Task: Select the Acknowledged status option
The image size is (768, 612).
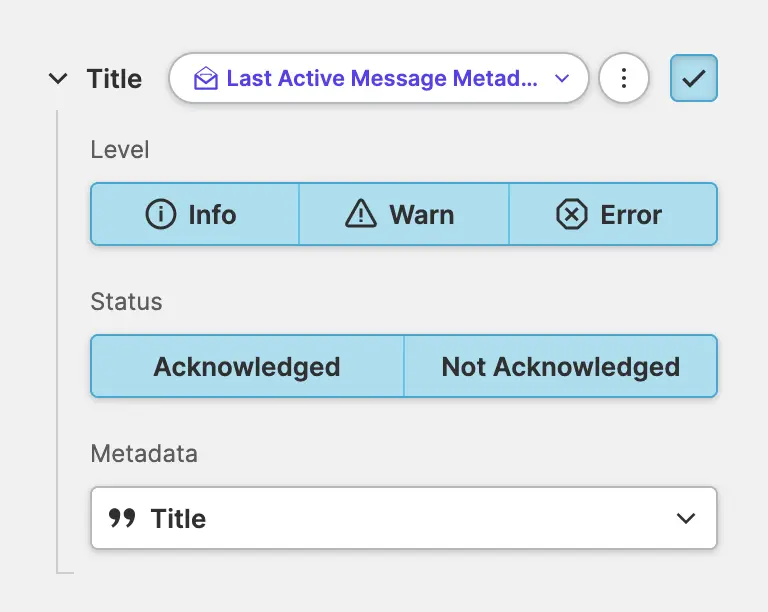Action: pos(247,367)
